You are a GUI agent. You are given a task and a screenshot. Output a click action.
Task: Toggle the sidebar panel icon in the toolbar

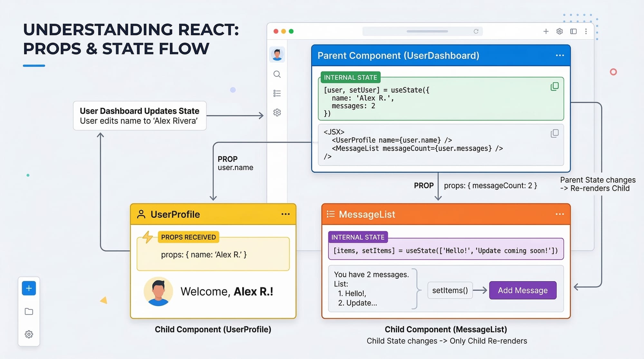(573, 31)
